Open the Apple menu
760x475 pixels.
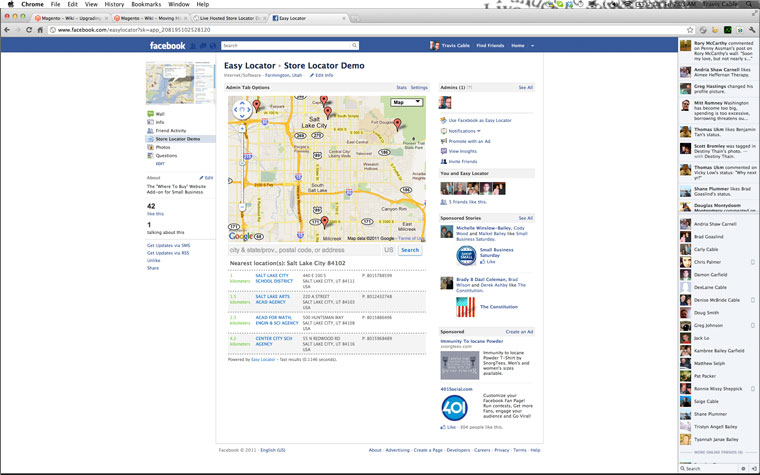[10, 4]
